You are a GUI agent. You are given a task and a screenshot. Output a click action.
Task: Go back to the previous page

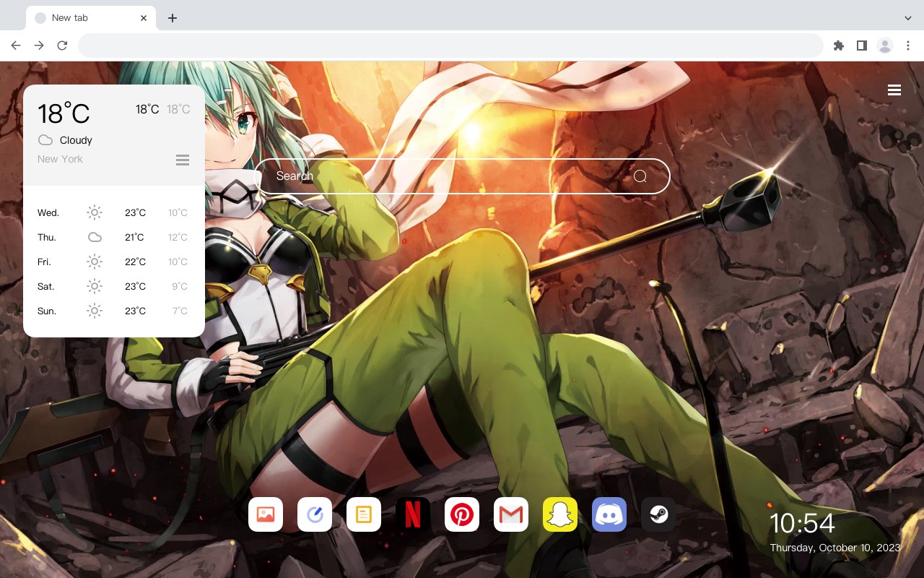click(16, 46)
